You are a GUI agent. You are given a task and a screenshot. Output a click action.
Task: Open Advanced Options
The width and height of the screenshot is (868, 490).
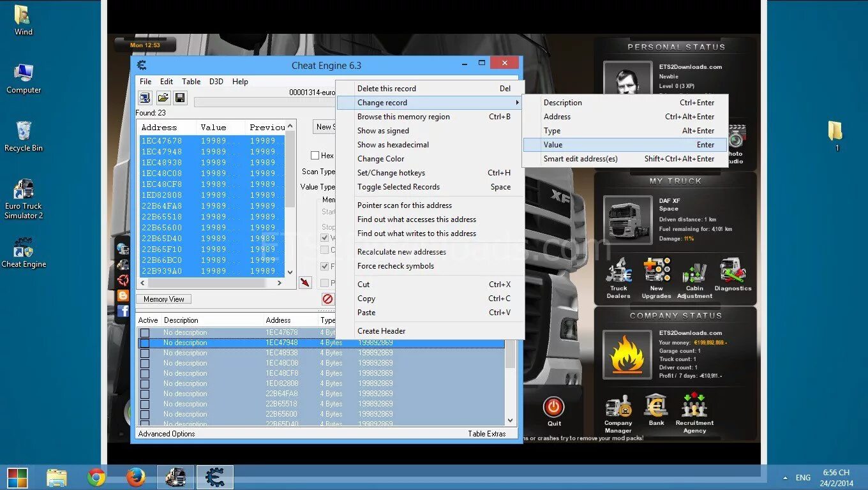(166, 433)
